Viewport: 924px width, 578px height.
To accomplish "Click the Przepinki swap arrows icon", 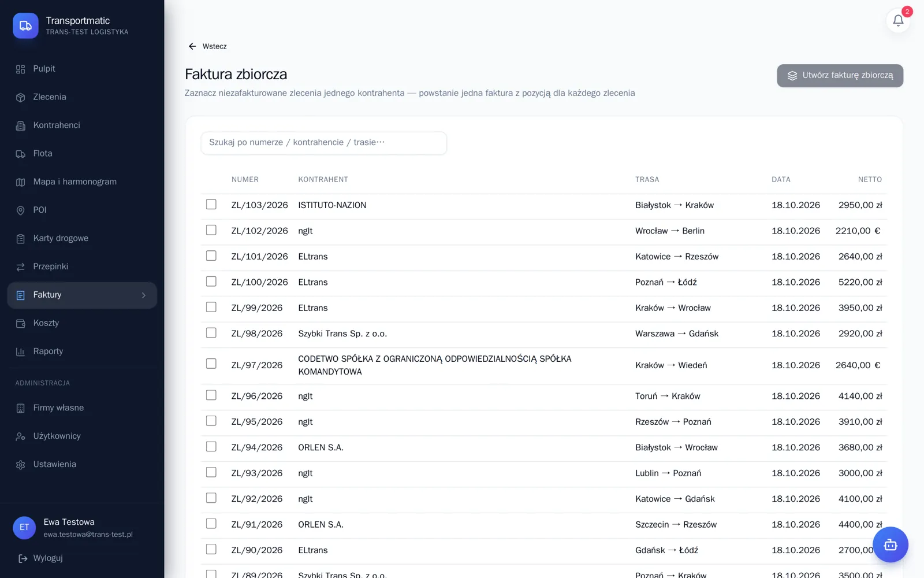I will click(21, 267).
